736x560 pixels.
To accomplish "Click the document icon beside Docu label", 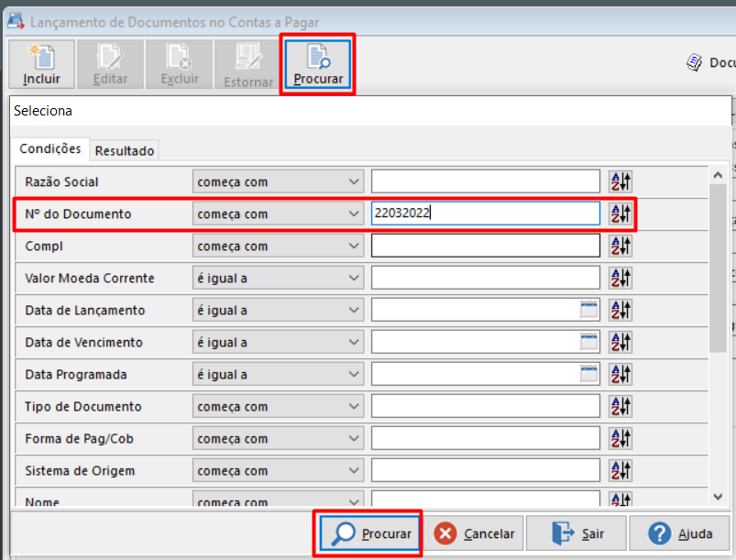I will [694, 62].
